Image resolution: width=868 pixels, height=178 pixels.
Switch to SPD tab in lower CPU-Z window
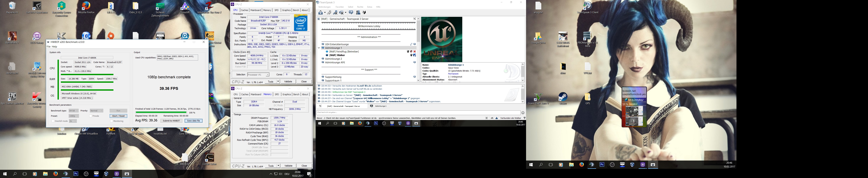pyautogui.click(x=277, y=95)
